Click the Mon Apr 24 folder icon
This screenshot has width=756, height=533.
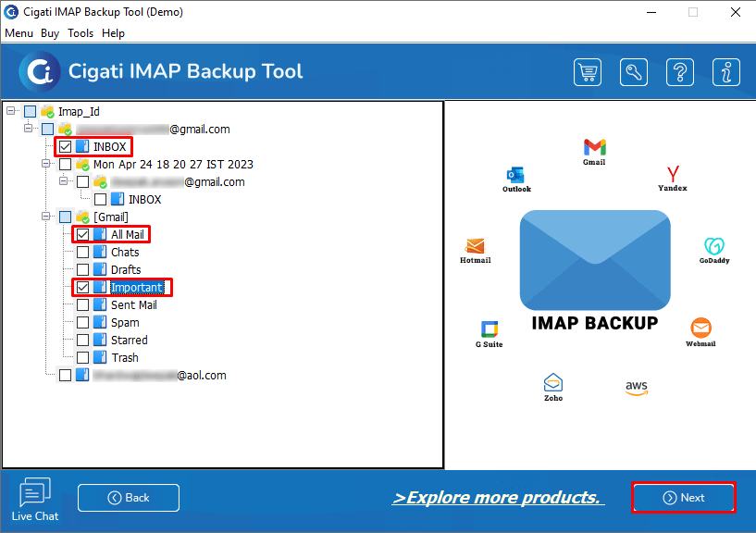(x=82, y=165)
